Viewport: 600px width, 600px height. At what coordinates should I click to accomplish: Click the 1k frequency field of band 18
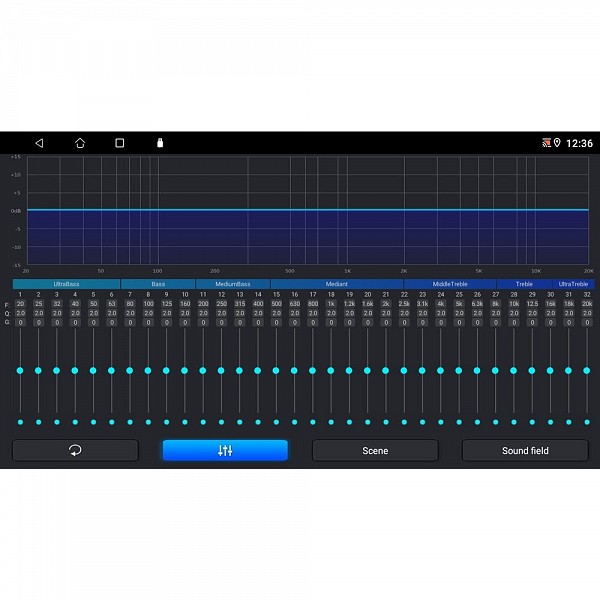click(331, 304)
